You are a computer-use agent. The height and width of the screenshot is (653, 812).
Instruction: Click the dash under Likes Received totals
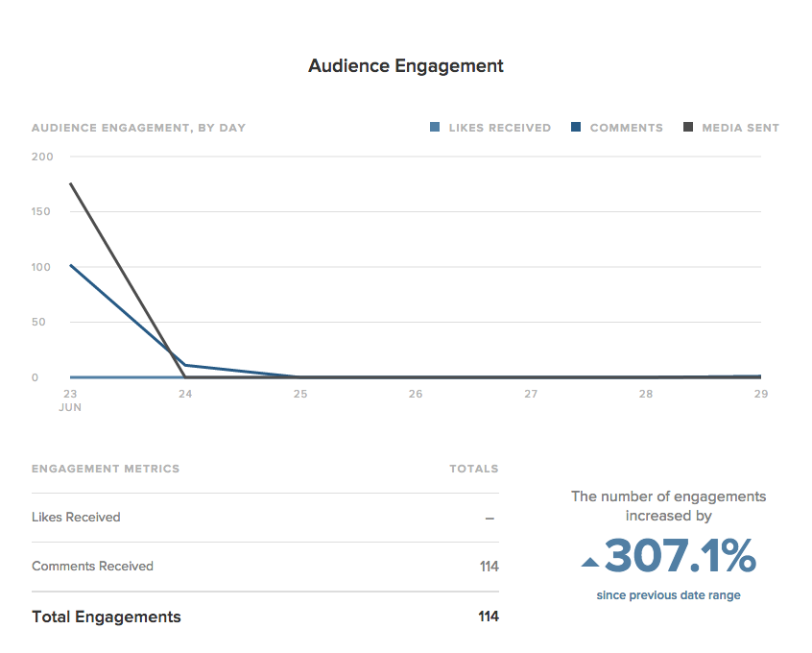click(x=489, y=518)
